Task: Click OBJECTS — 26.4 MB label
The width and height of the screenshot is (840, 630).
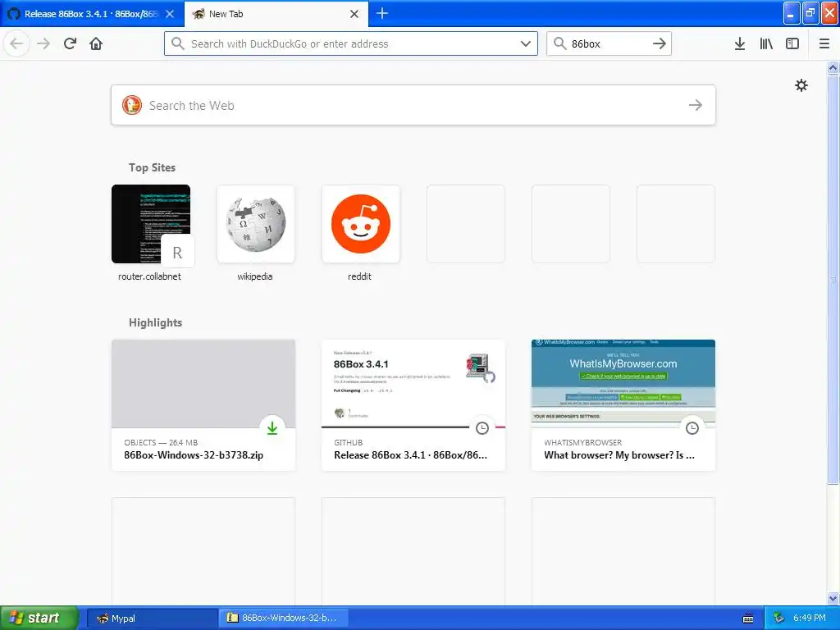Action: tap(161, 442)
